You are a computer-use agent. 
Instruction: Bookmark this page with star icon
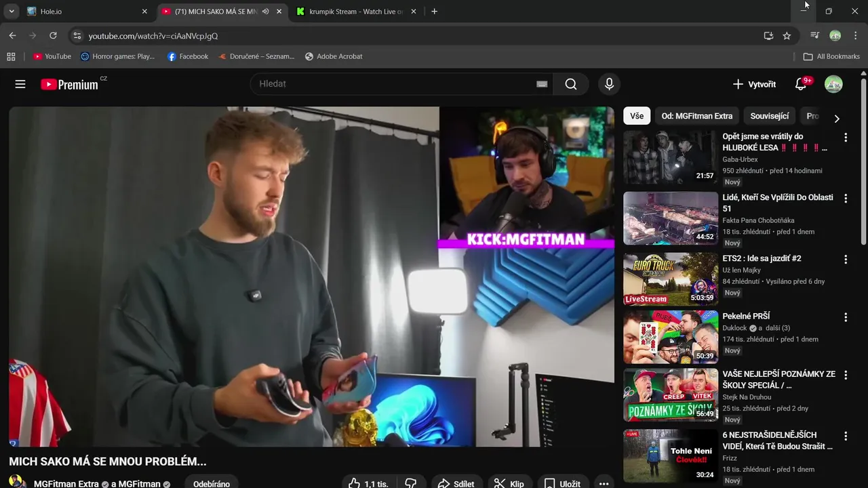click(x=787, y=35)
